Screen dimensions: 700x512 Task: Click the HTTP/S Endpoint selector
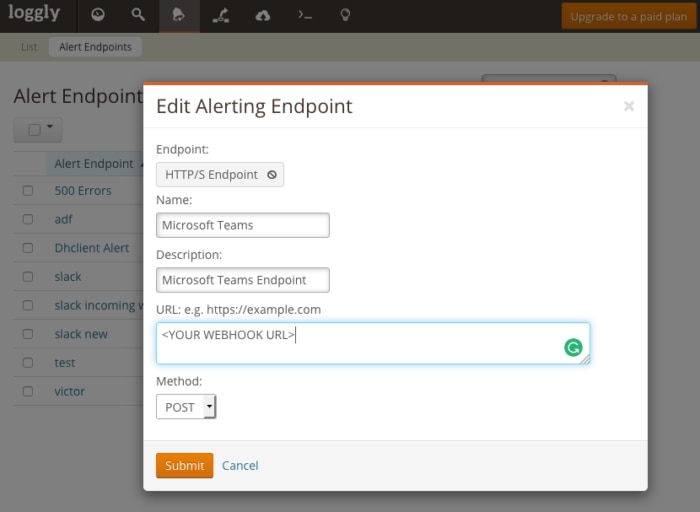point(220,175)
